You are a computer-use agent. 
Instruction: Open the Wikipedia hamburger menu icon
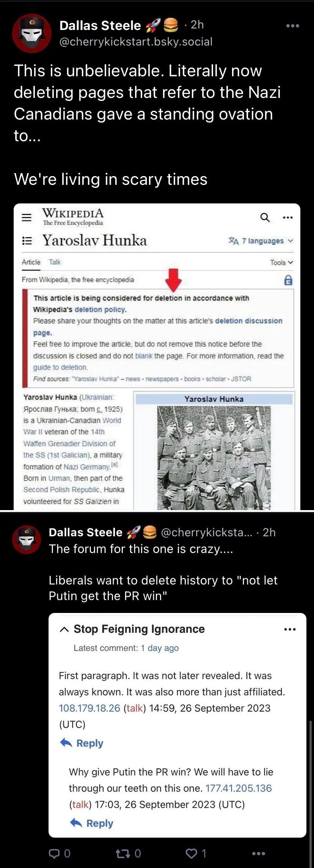[27, 217]
